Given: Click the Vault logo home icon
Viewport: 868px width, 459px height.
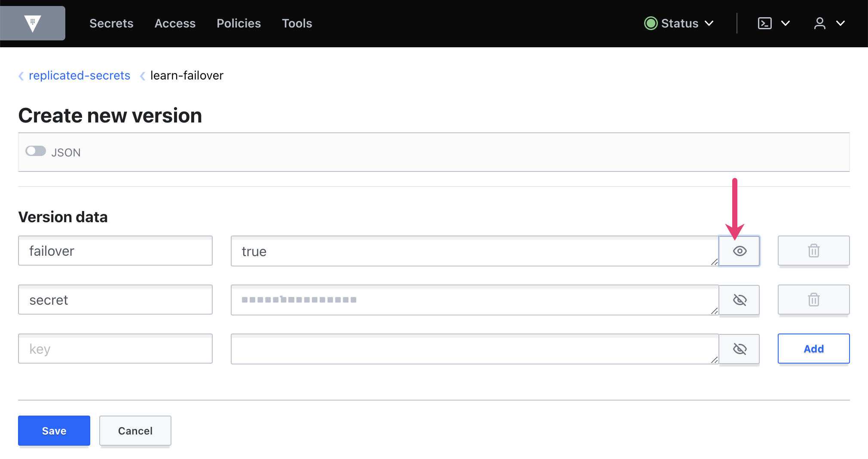Looking at the screenshot, I should point(33,23).
